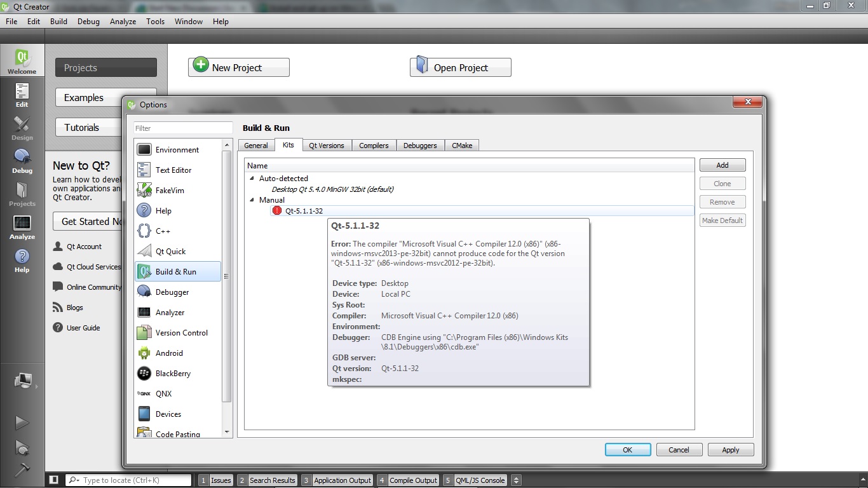Click Apply in the Options dialog
The image size is (868, 488).
pos(731,450)
